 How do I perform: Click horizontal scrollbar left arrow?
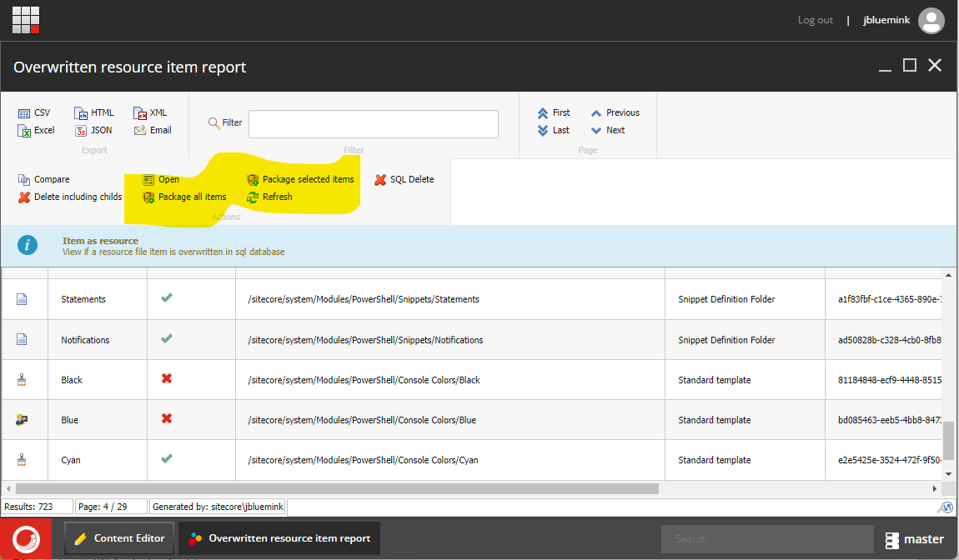[x=8, y=488]
